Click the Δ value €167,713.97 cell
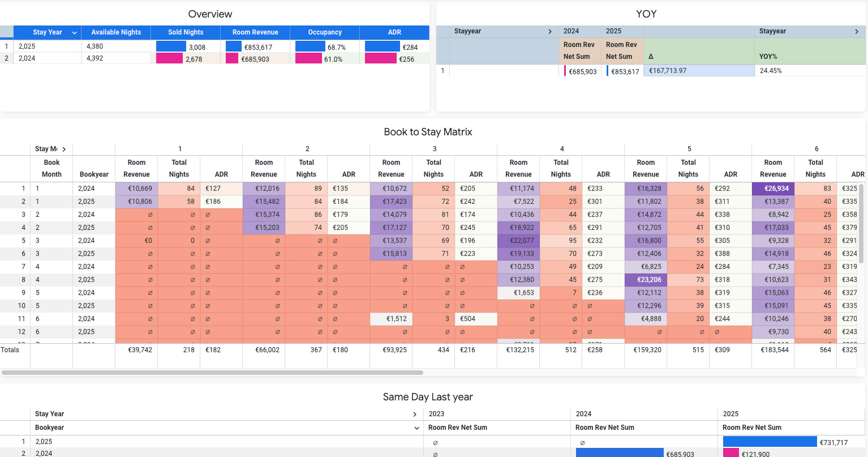The image size is (868, 457). pyautogui.click(x=699, y=71)
